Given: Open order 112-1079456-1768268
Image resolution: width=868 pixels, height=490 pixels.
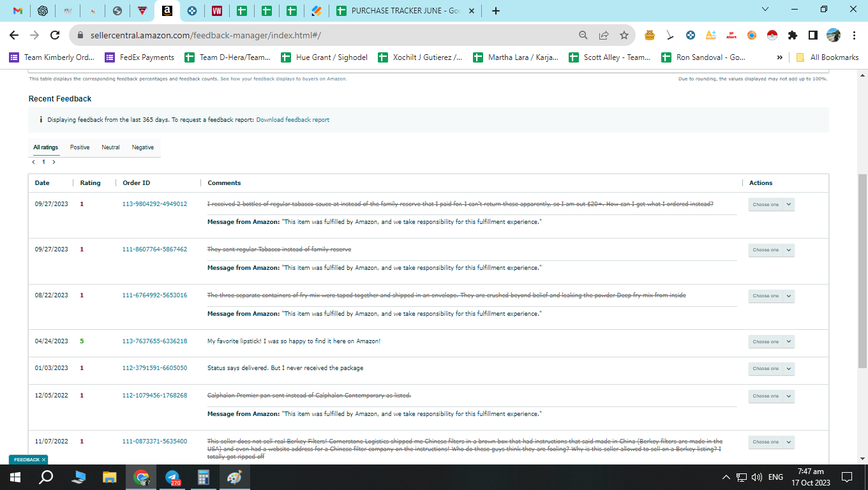Looking at the screenshot, I should point(154,396).
